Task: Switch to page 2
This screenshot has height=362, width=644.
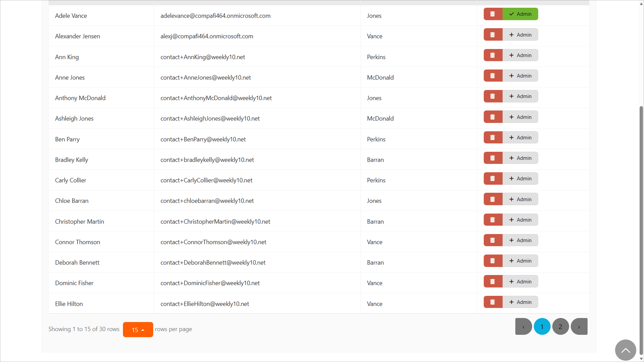Action: [560, 326]
